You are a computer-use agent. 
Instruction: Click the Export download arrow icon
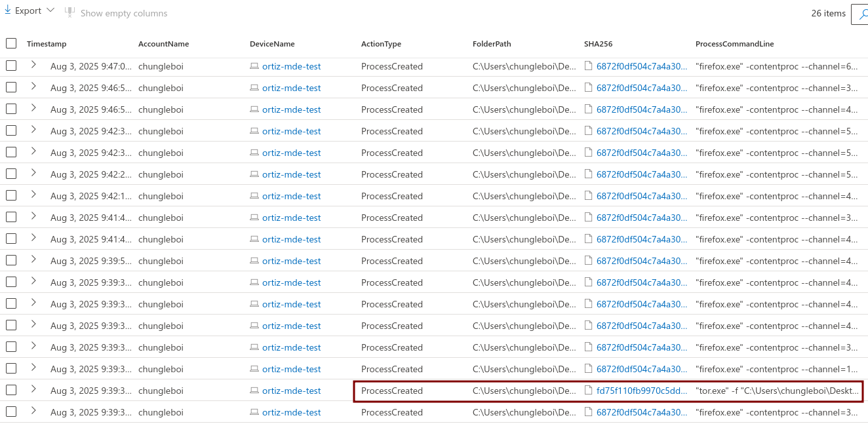(8, 10)
